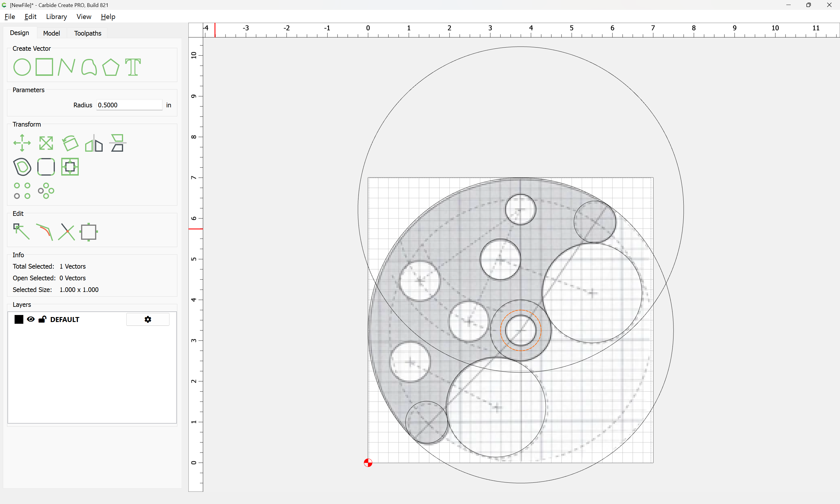
Task: Click the 'Selected Size: 1.000 x 1.000' text
Action: click(56, 290)
